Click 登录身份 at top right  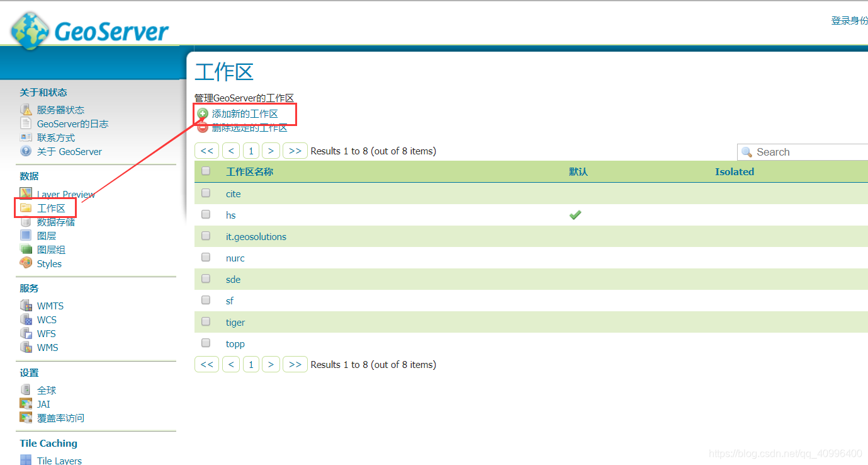[x=849, y=20]
